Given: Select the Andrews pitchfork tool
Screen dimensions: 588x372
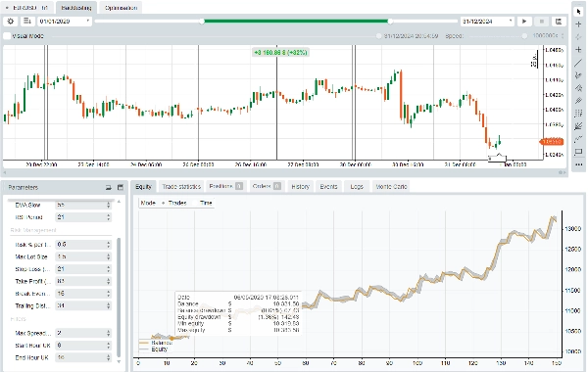Looking at the screenshot, I should [578, 88].
